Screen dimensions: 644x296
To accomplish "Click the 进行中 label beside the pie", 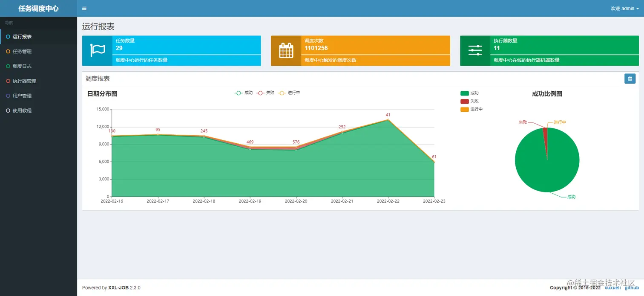I will point(560,122).
